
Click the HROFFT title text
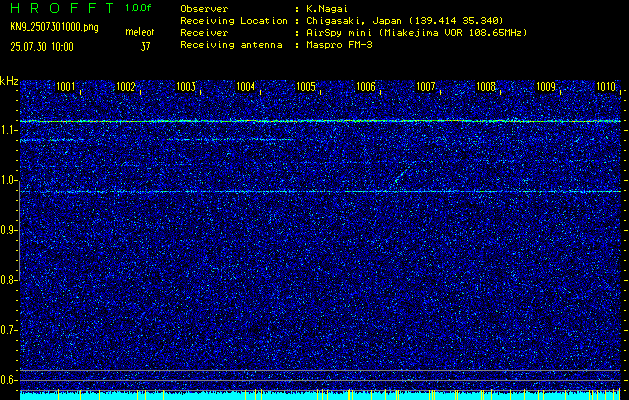click(x=61, y=8)
